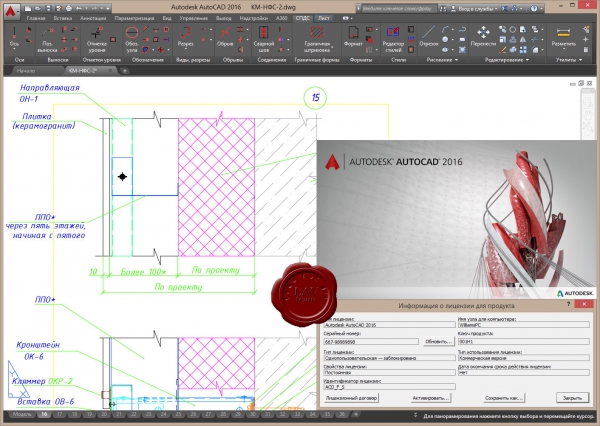The width and height of the screenshot is (600, 426).
Task: Click the Undo arrow icon in quick access toolbar
Action: pos(79,8)
